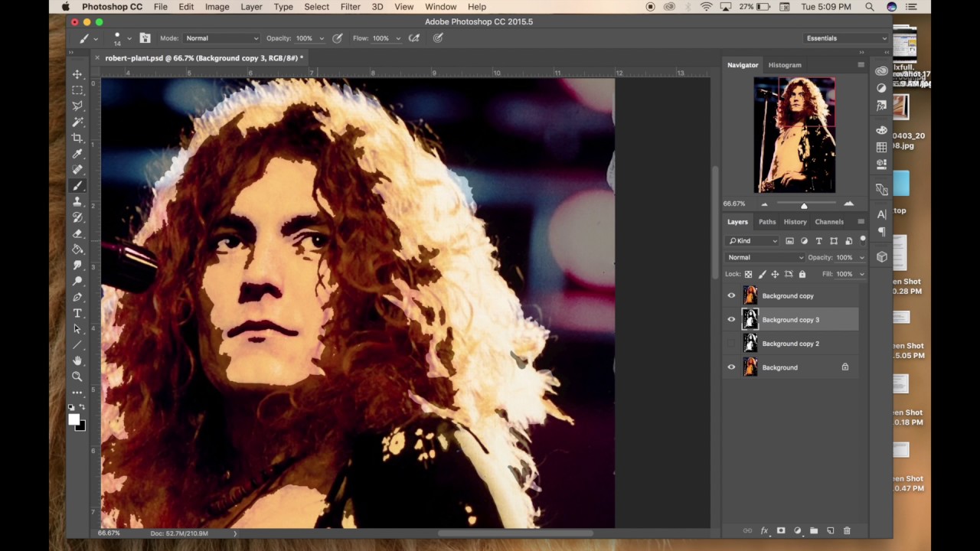980x551 pixels.
Task: Select the Move tool
Action: (x=77, y=74)
